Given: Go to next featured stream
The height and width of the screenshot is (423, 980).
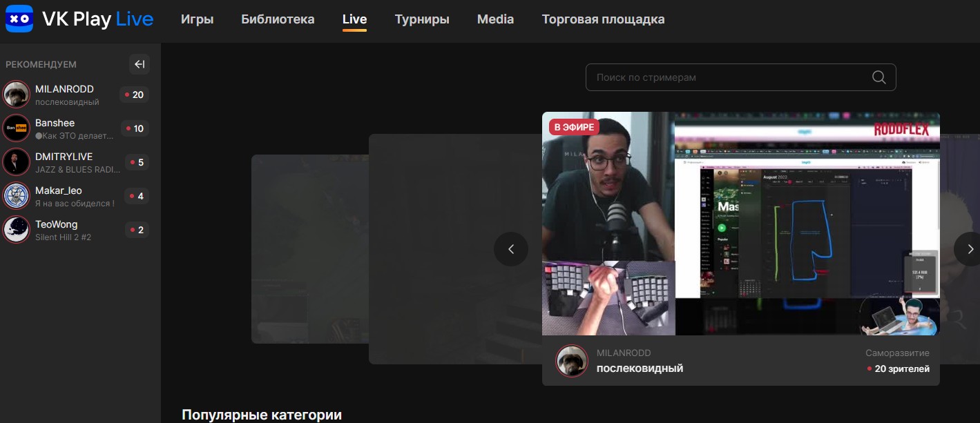Looking at the screenshot, I should (x=969, y=249).
